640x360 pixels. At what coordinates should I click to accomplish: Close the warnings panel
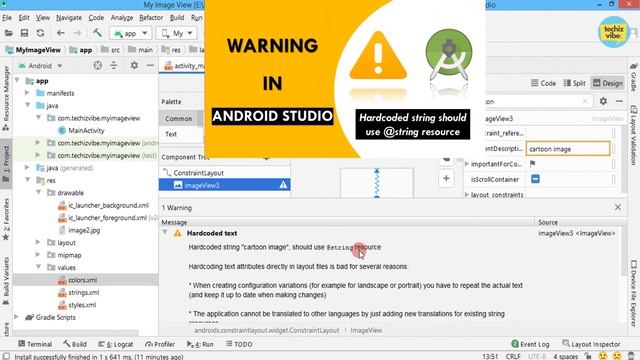point(618,207)
